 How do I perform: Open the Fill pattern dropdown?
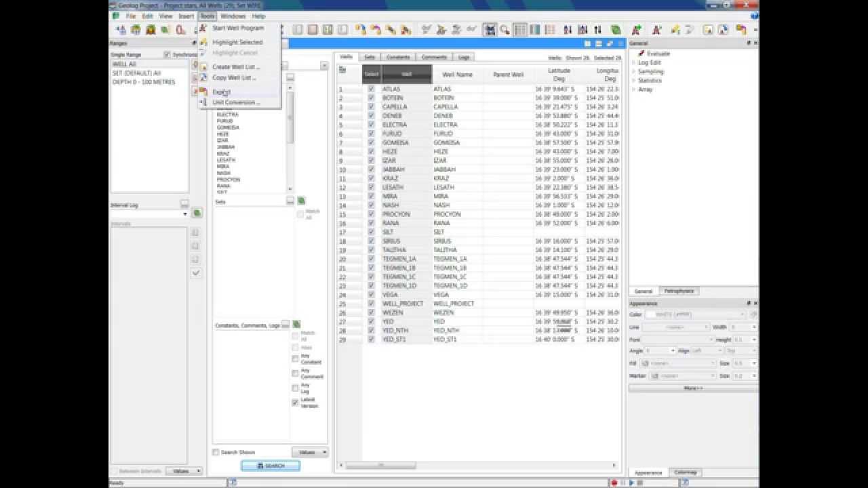679,363
